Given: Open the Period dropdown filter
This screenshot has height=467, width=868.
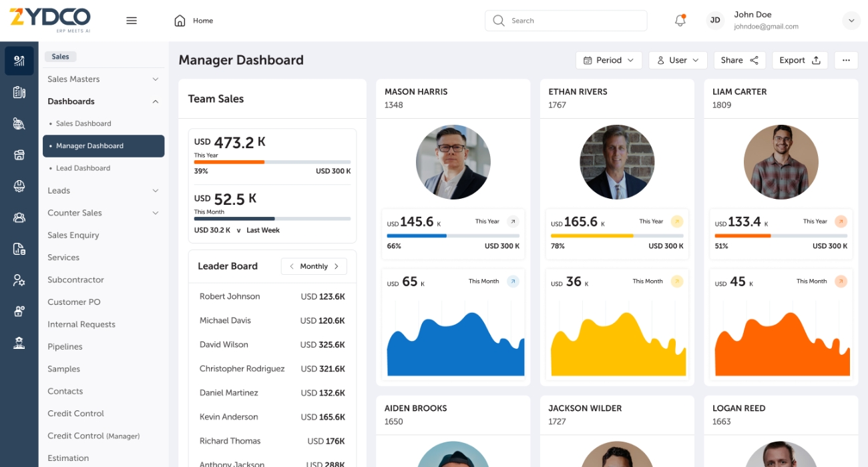Looking at the screenshot, I should coord(608,60).
